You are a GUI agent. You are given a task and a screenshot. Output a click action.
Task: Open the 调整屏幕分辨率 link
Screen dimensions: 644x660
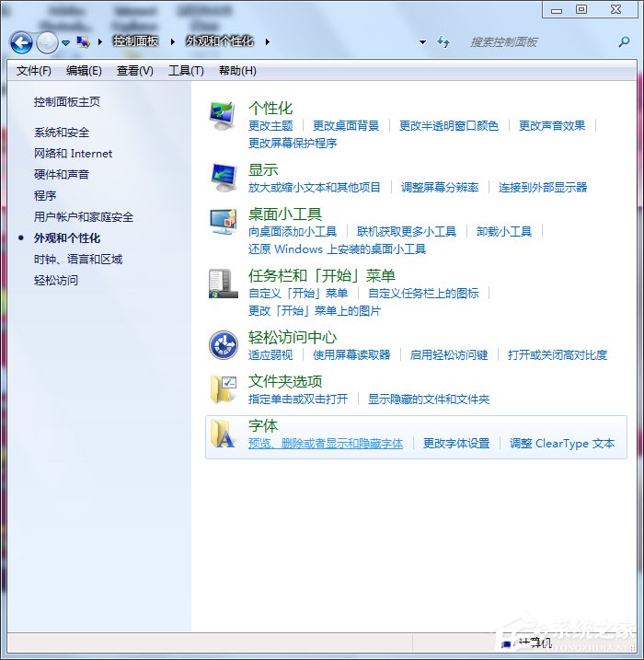(x=440, y=187)
